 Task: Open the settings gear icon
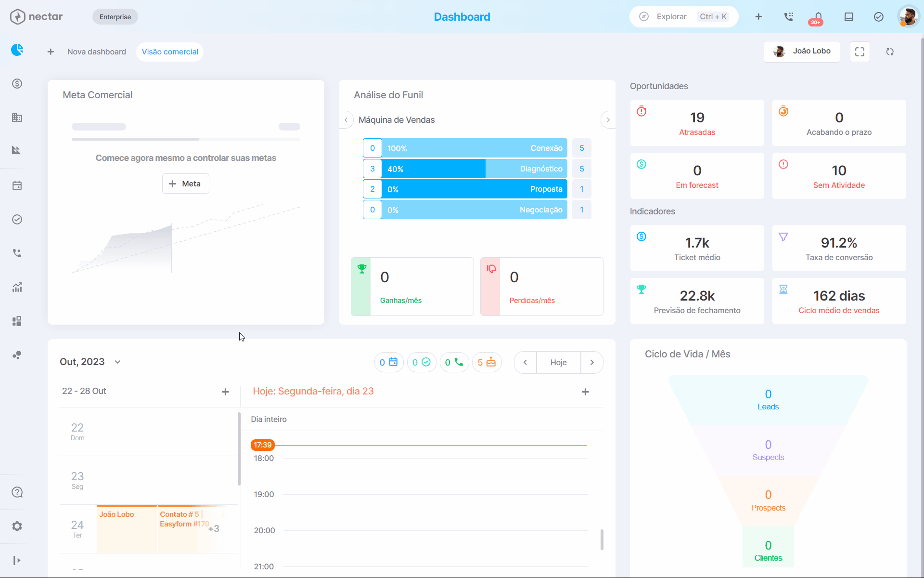(x=17, y=526)
